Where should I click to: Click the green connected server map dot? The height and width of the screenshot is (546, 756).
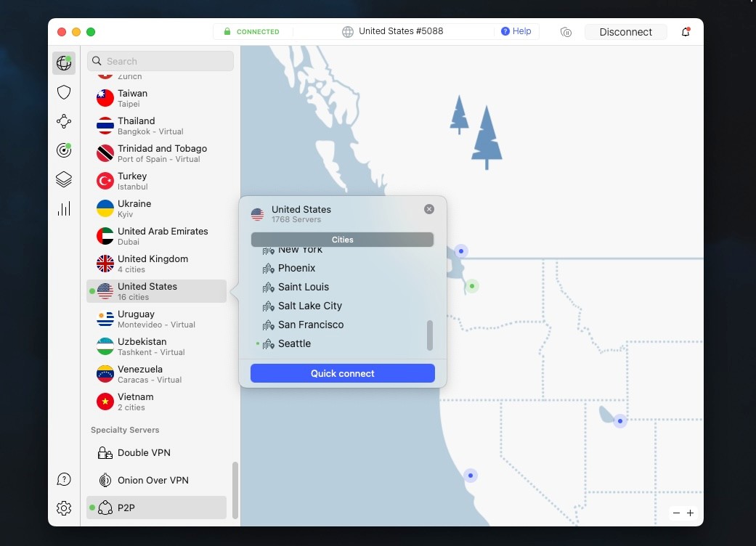(x=472, y=286)
